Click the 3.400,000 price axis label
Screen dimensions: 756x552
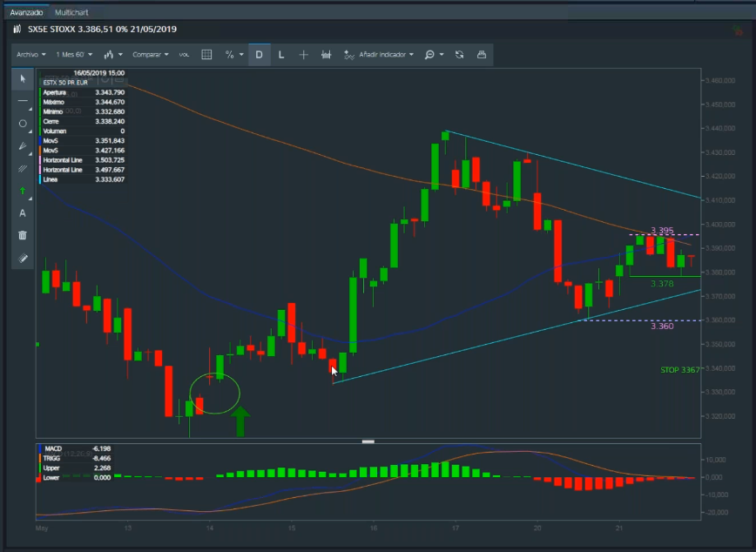(719, 224)
